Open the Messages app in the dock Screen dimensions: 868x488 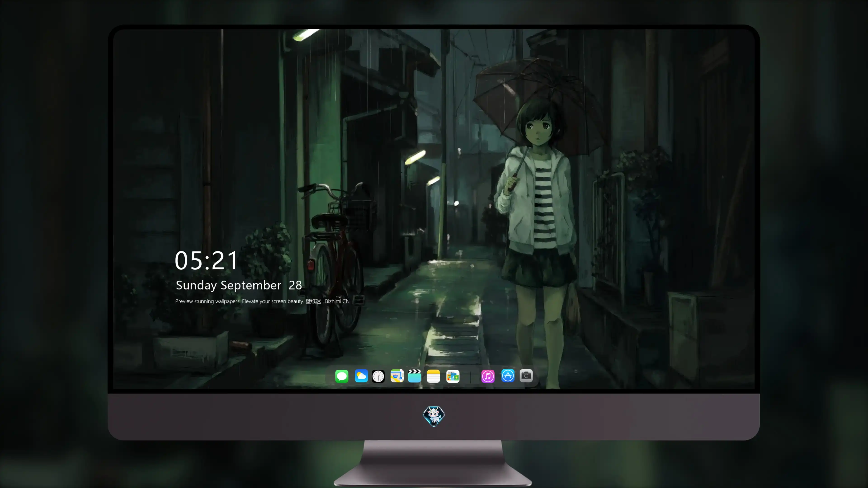coord(342,376)
